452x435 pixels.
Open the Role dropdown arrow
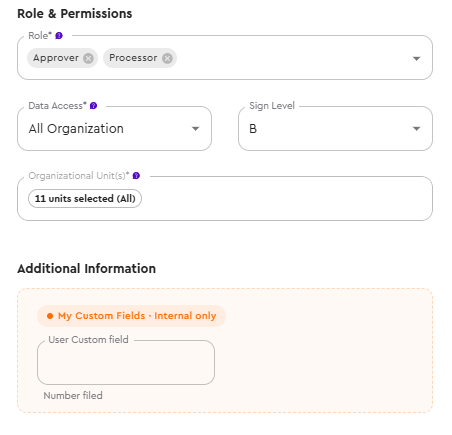[416, 59]
